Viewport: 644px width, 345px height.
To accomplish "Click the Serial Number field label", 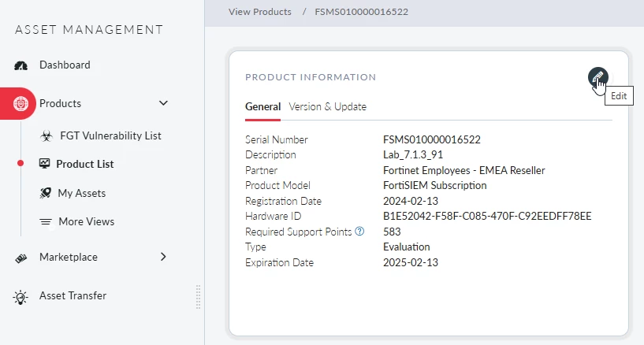I will click(x=277, y=140).
